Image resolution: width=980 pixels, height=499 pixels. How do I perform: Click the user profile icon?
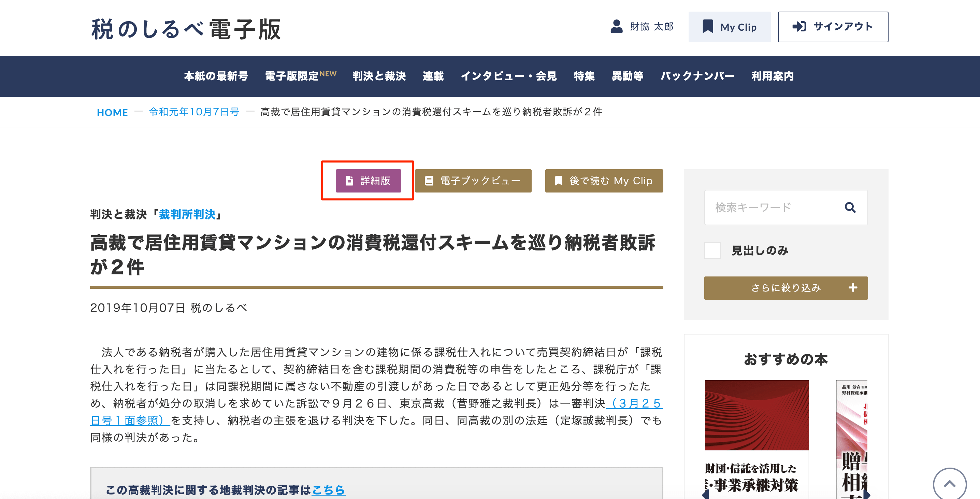coord(616,27)
